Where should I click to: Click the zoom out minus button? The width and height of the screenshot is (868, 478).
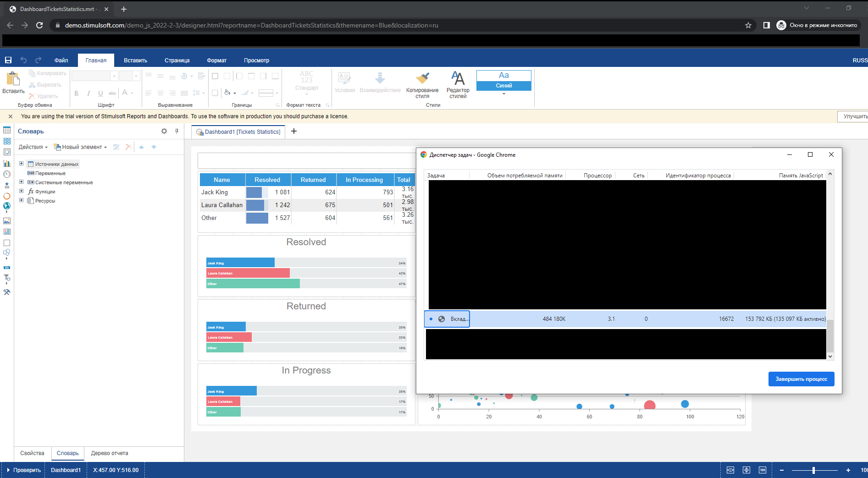click(782, 470)
